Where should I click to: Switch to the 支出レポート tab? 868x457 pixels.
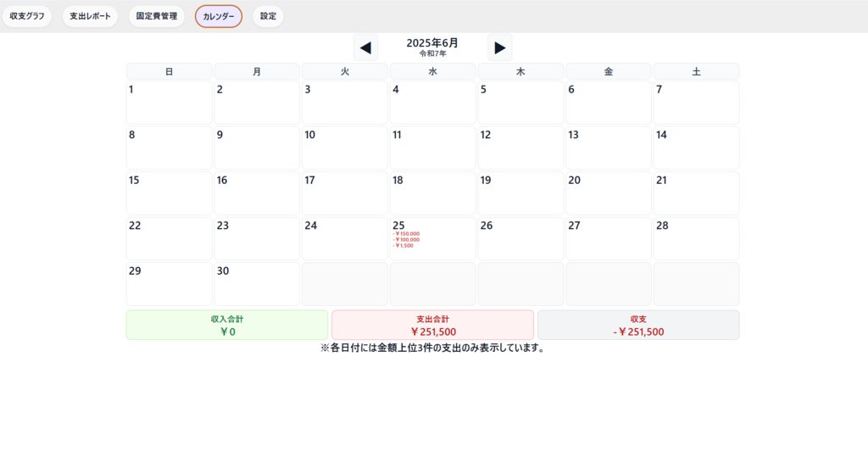coord(90,16)
